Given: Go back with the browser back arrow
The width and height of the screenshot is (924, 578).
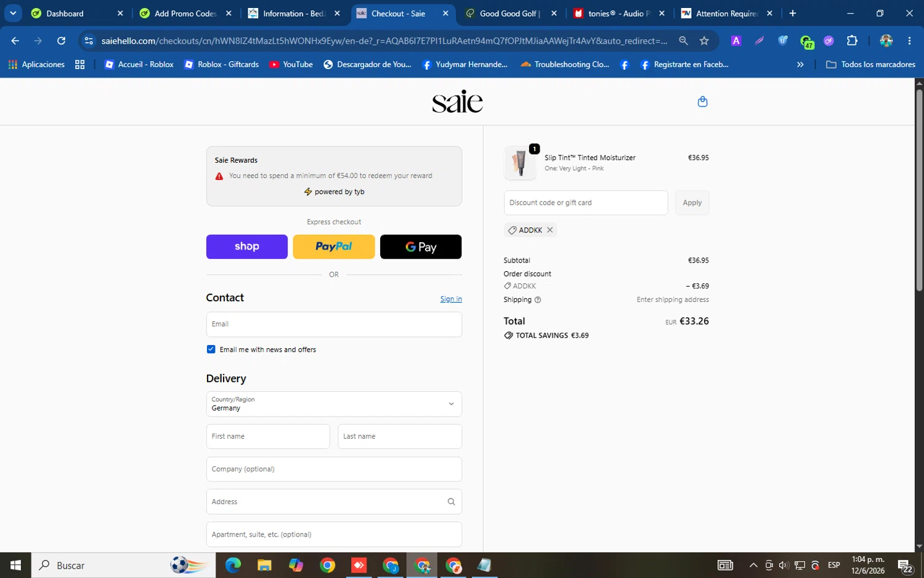Looking at the screenshot, I should (x=15, y=41).
